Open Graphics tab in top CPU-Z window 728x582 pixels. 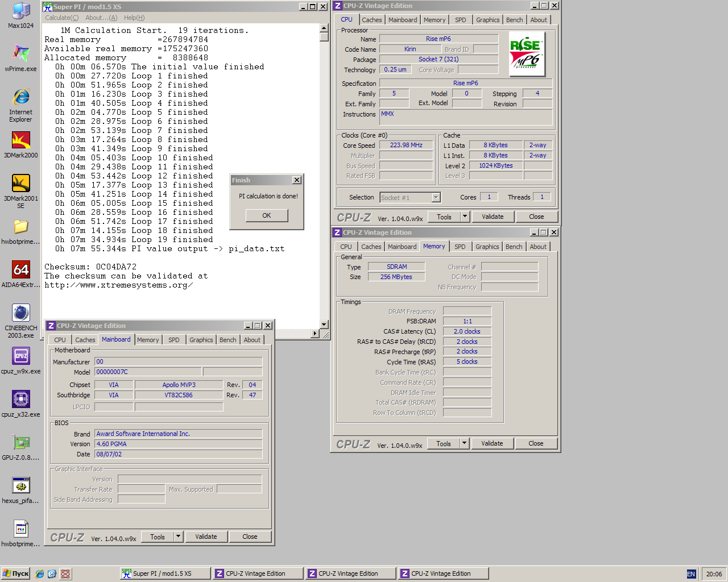tap(488, 20)
